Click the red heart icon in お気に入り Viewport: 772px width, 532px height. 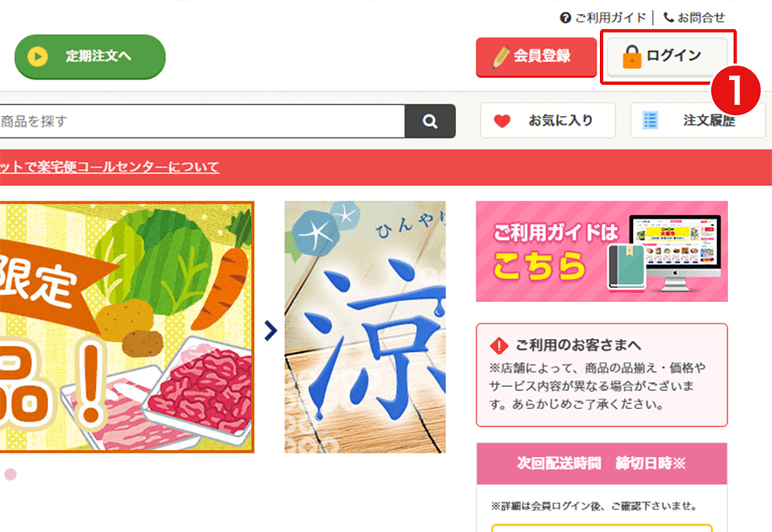503,120
